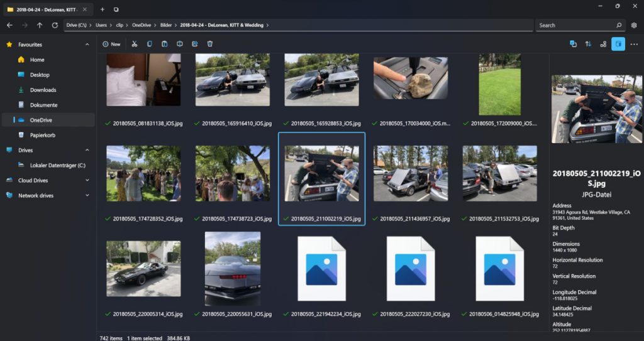Image resolution: width=644 pixels, height=341 pixels.
Task: Select placeholder file 20180505_221942234_iOS.jpg
Action: [321, 268]
